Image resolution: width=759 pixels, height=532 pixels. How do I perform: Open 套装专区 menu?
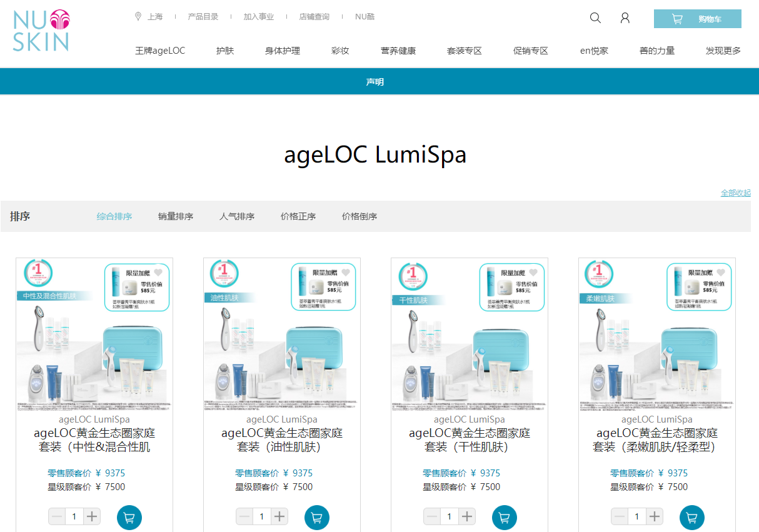click(465, 51)
